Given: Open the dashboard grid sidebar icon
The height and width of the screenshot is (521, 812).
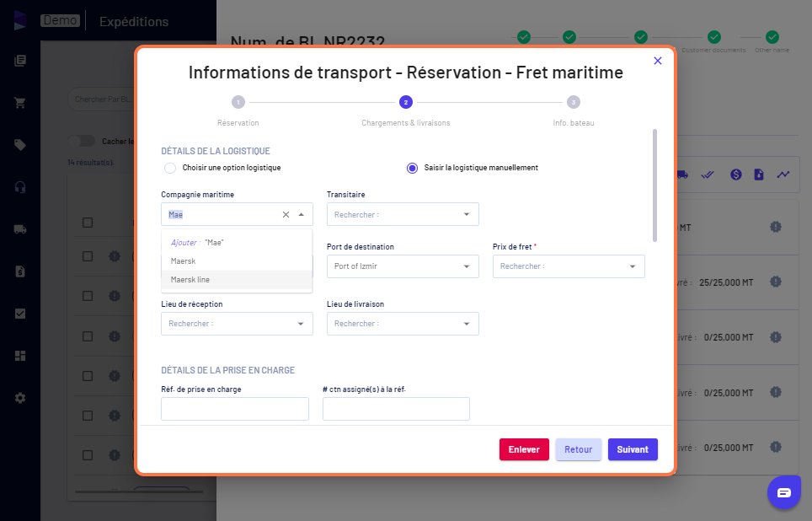Looking at the screenshot, I should (x=20, y=356).
